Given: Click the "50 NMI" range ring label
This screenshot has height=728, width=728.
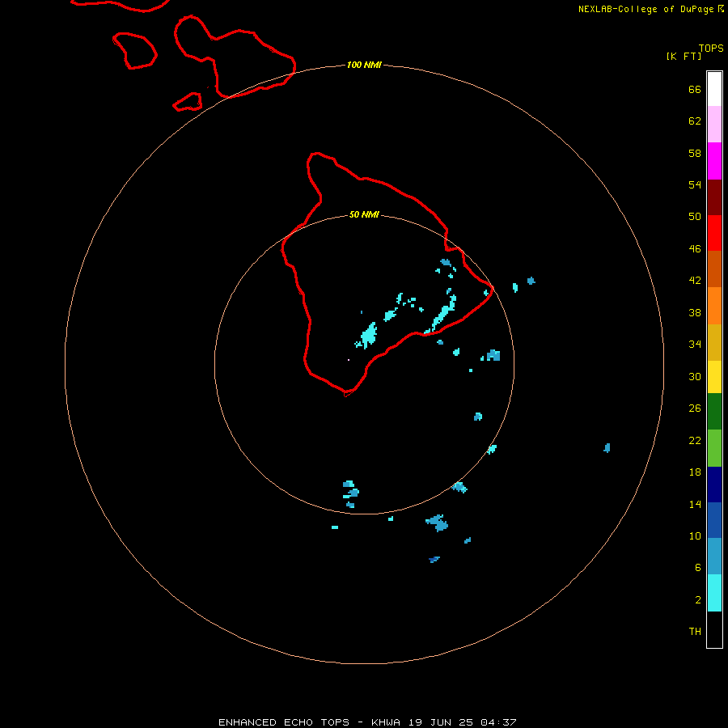Looking at the screenshot, I should click(x=364, y=214).
